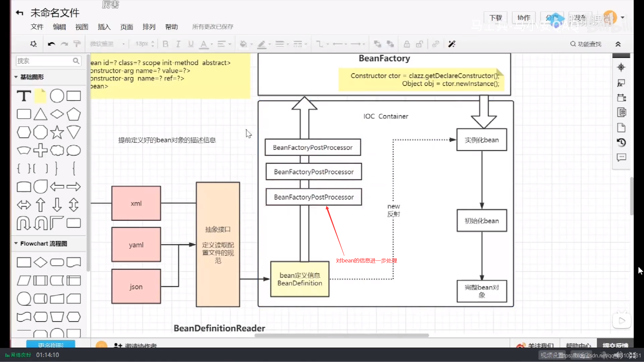
Task: Click the back arrow next to file title
Action: click(19, 13)
